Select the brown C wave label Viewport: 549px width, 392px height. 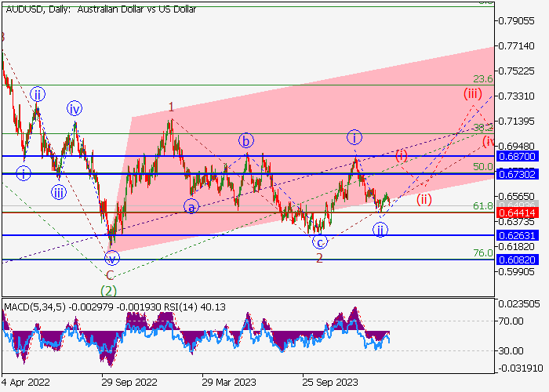(x=110, y=275)
